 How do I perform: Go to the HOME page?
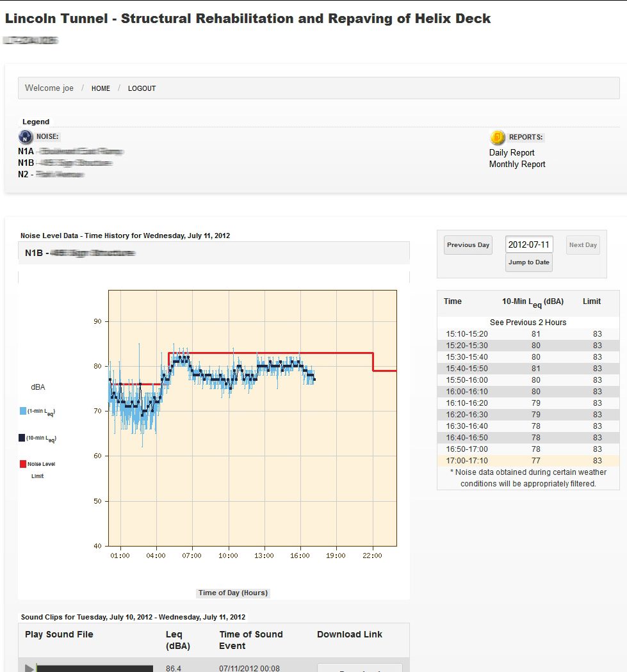[x=101, y=88]
